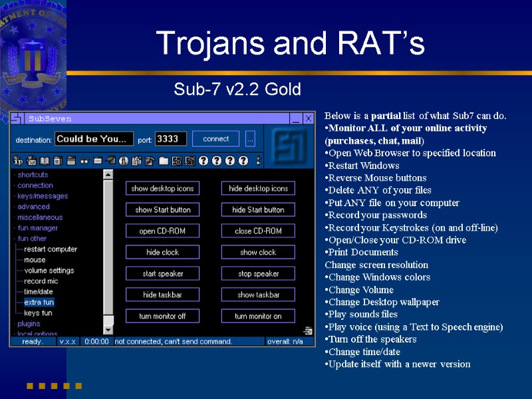
Task: Select keys fun entry
Action: [38, 313]
